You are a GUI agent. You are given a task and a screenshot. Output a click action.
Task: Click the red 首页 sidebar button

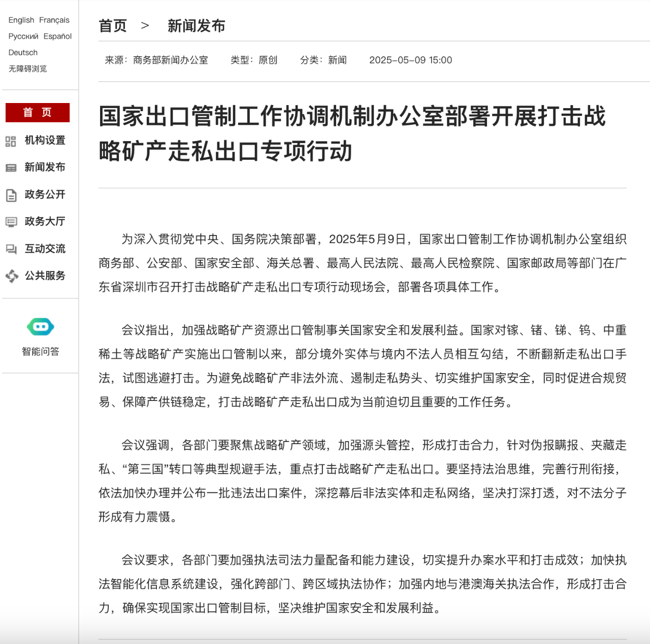pyautogui.click(x=38, y=113)
